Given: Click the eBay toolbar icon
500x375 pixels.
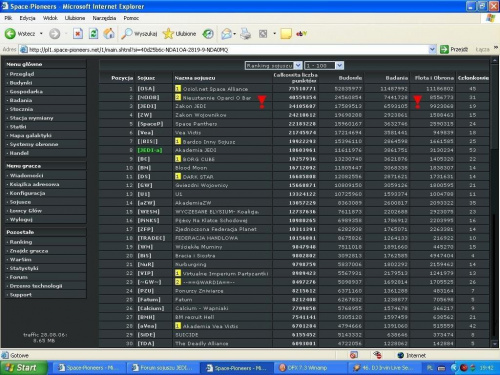Looking at the screenshot, I should coord(301,33).
